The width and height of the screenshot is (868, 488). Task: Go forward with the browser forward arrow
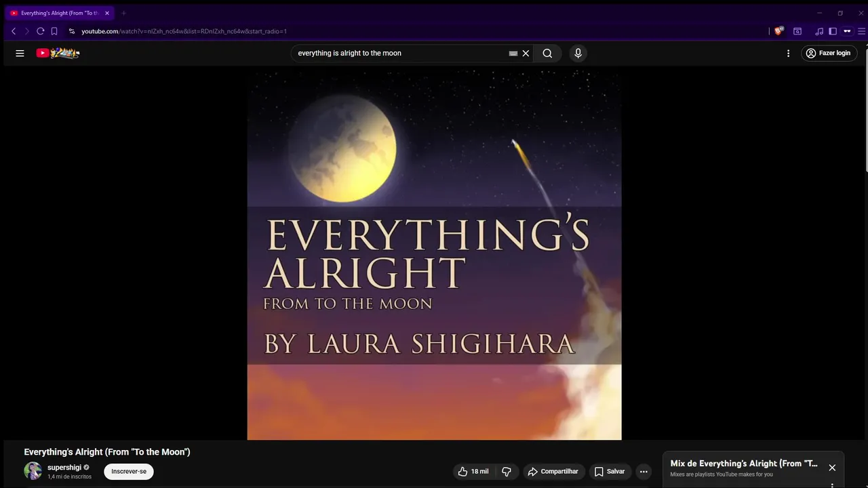pyautogui.click(x=27, y=31)
